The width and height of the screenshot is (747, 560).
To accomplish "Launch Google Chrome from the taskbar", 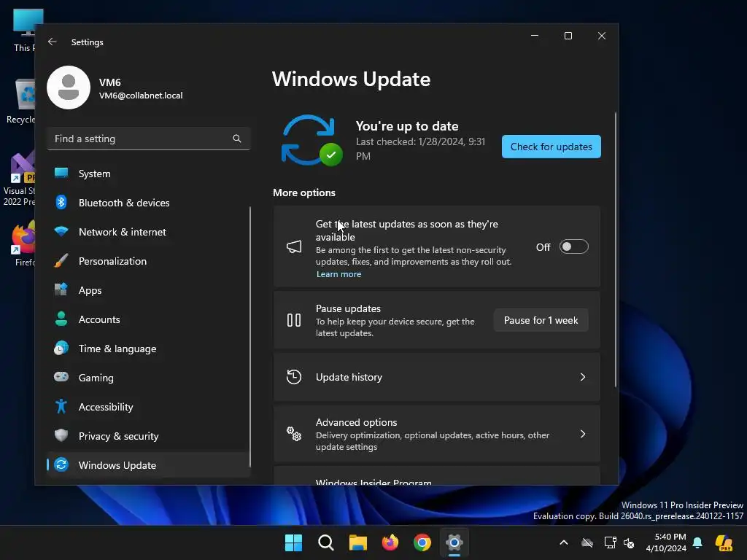I will click(422, 542).
